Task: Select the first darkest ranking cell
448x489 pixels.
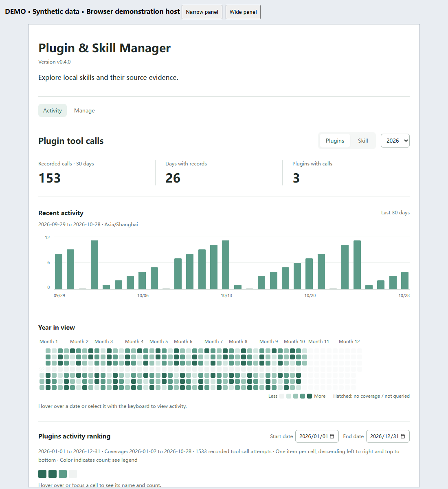Action: pyautogui.click(x=42, y=474)
